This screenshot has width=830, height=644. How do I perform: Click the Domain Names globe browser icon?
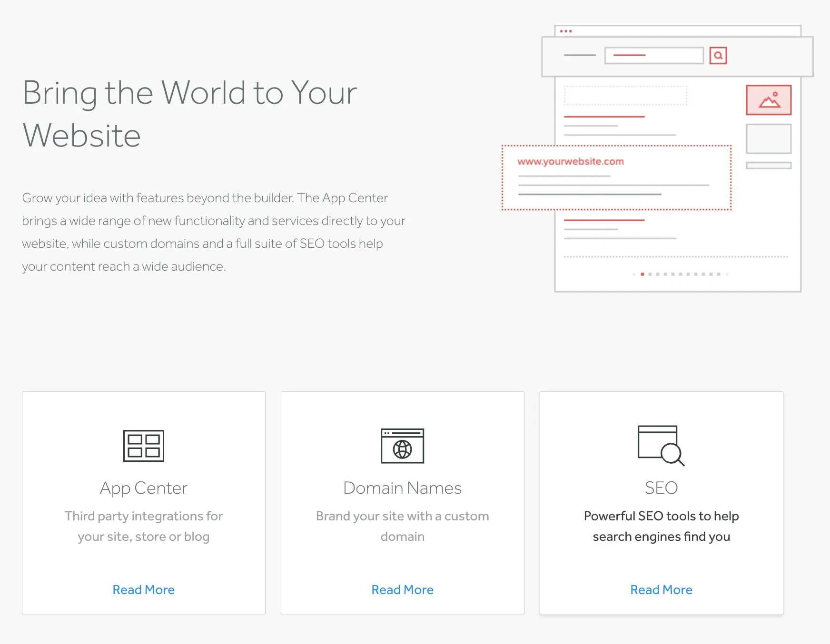click(x=402, y=446)
